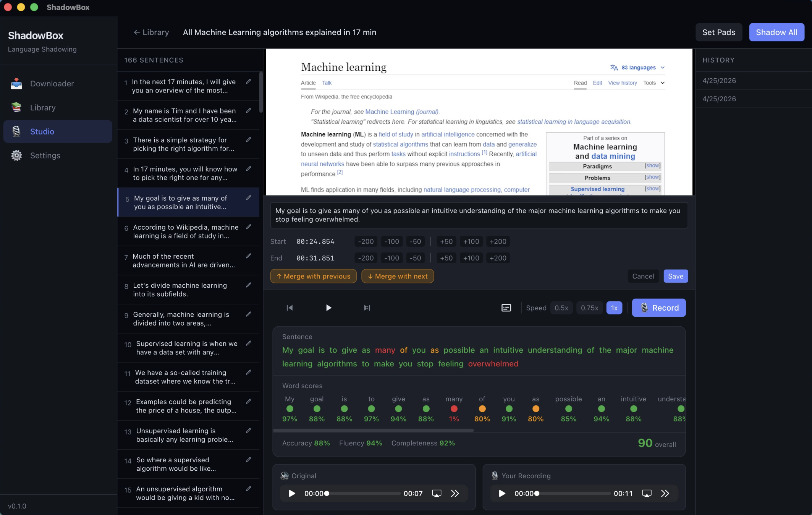Click pencil icon for sentence 11
812x515 pixels.
coord(249,372)
